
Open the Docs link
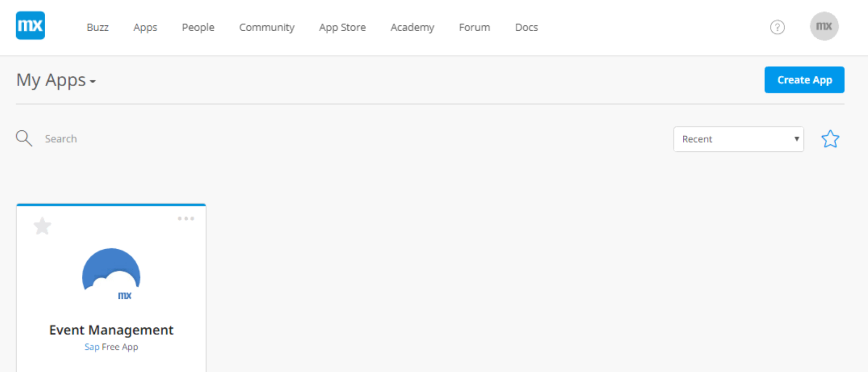click(x=527, y=27)
